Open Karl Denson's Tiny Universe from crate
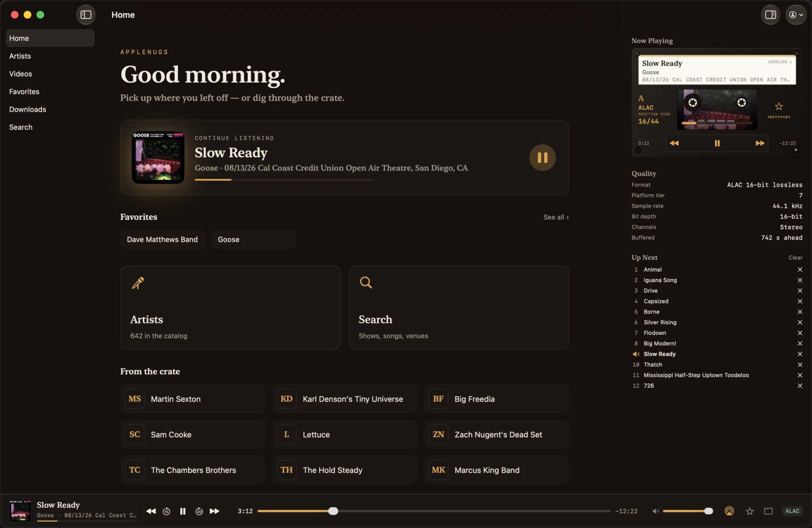The height and width of the screenshot is (528, 812). pyautogui.click(x=345, y=399)
